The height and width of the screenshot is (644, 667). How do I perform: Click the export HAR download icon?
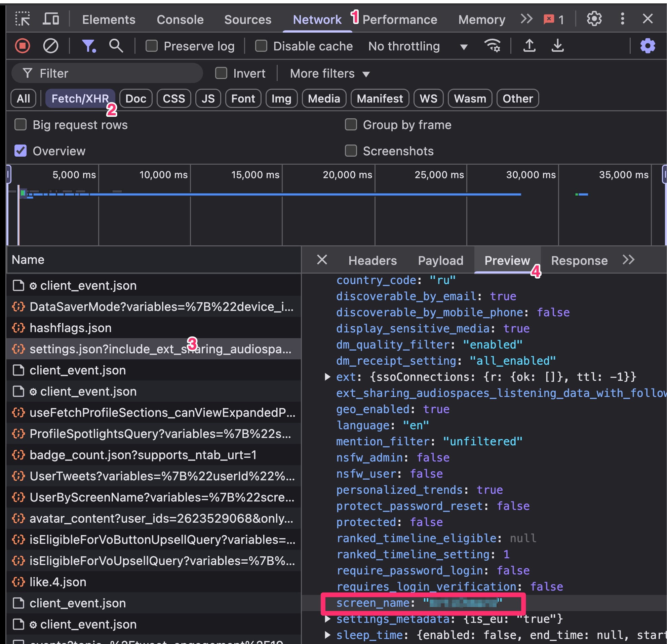pyautogui.click(x=557, y=46)
